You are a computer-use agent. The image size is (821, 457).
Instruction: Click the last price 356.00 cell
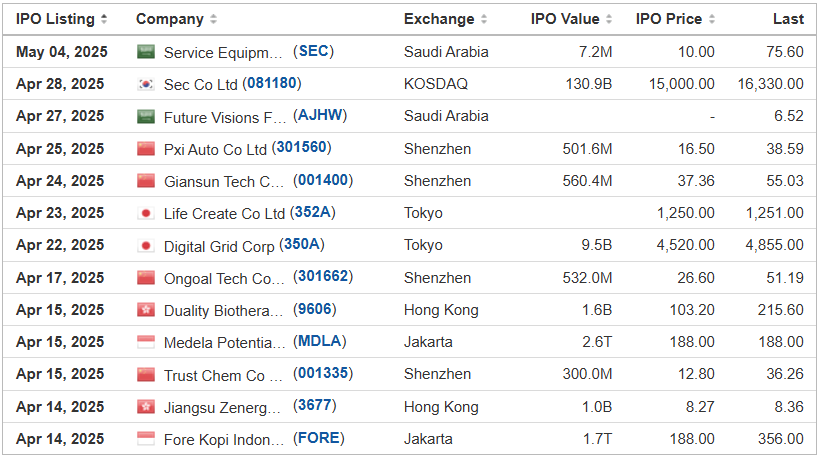tap(781, 439)
